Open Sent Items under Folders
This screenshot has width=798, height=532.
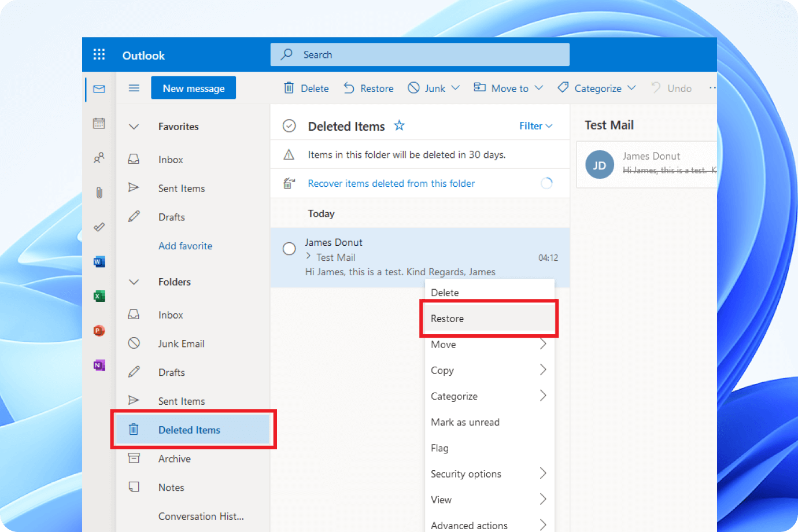pyautogui.click(x=193, y=401)
